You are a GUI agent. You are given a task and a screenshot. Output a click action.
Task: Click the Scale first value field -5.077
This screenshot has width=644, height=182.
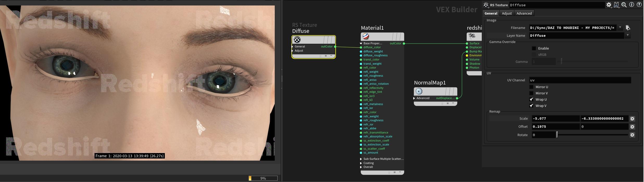point(555,119)
